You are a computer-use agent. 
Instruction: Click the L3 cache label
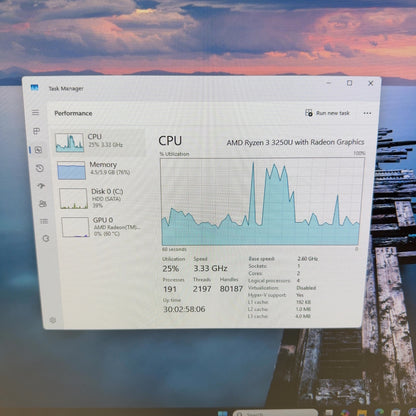(258, 316)
